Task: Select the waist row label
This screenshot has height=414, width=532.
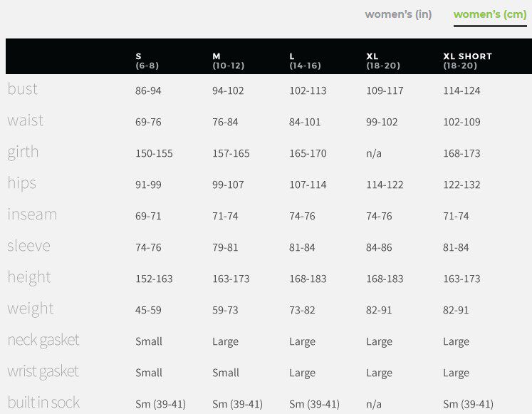Action: pyautogui.click(x=26, y=120)
